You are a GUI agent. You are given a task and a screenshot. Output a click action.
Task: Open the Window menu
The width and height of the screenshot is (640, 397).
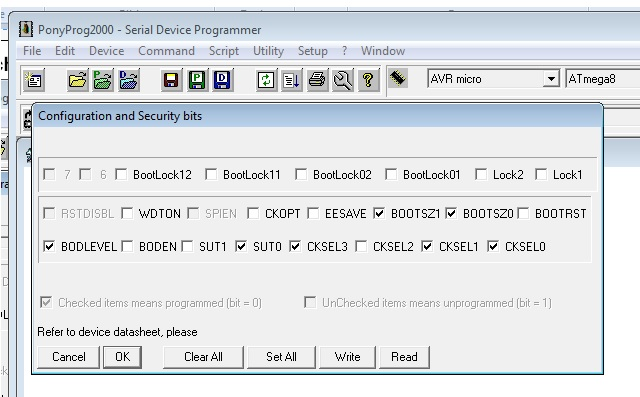tap(383, 51)
